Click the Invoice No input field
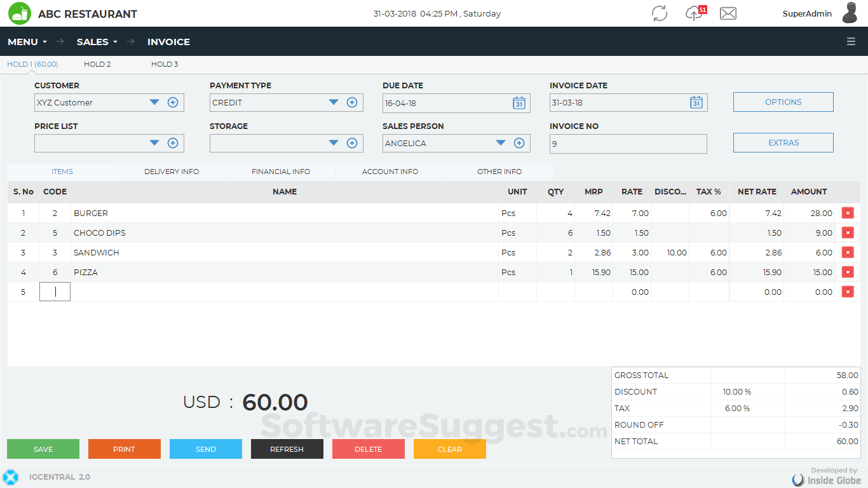The width and height of the screenshot is (868, 488). pos(628,144)
